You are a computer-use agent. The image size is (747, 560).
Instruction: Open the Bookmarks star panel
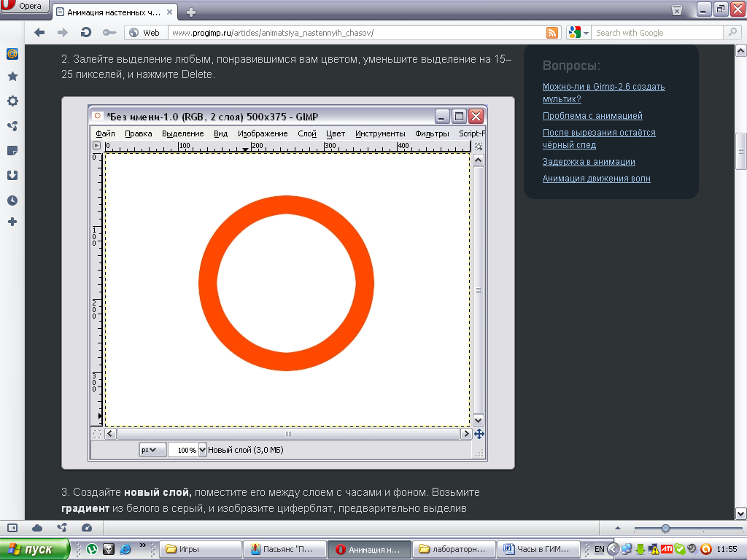click(x=13, y=76)
